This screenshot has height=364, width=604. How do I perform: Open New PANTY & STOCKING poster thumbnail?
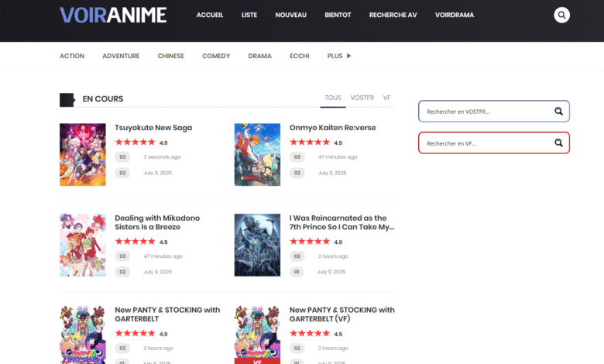(82, 335)
